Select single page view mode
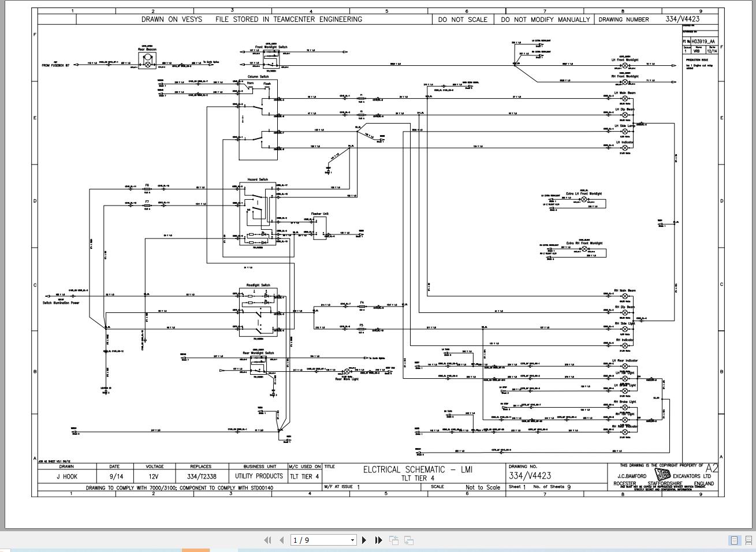The width and height of the screenshot is (756, 552). 734,540
